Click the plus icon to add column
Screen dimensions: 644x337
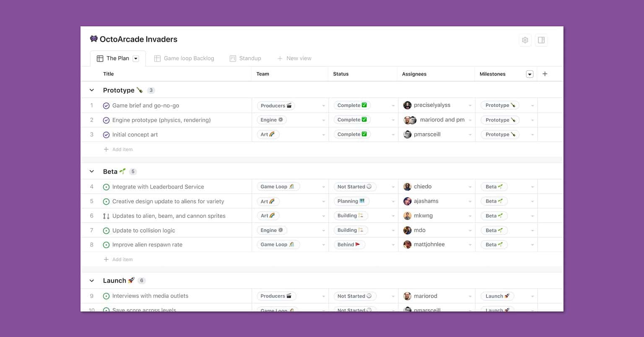545,74
